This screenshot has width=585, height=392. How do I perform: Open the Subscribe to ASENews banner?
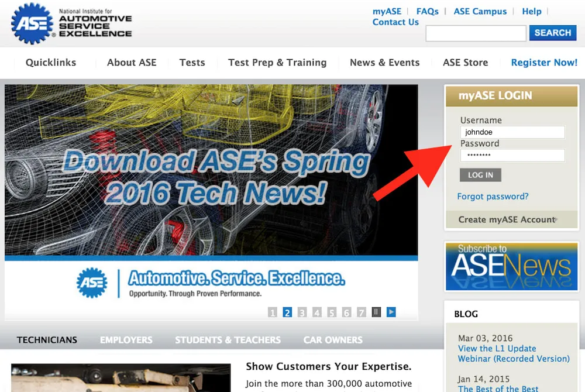pyautogui.click(x=511, y=266)
